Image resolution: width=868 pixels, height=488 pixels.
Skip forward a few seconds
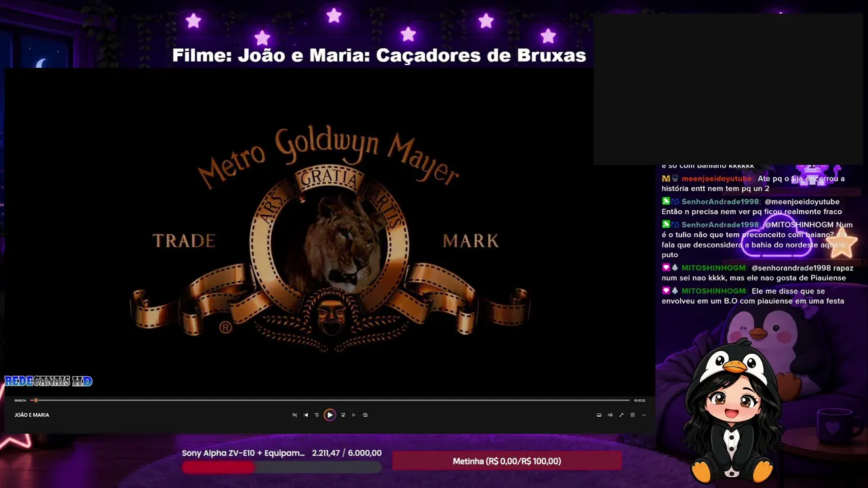[x=342, y=415]
